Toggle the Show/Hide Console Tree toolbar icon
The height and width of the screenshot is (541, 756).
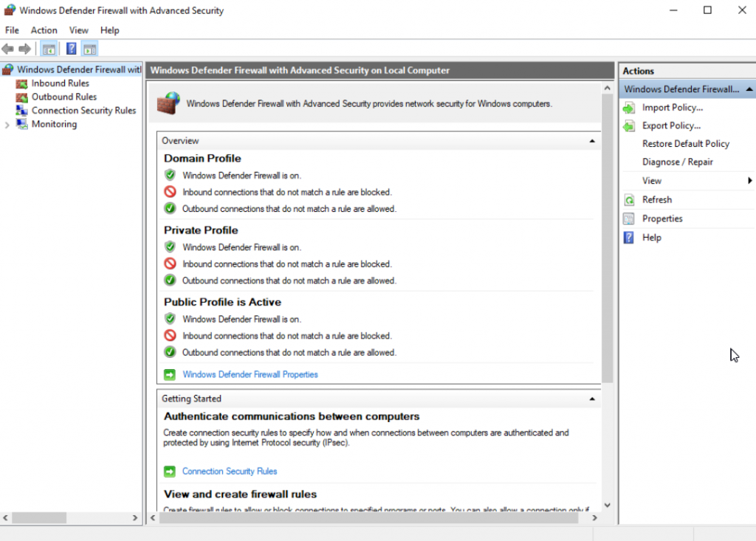tap(48, 49)
